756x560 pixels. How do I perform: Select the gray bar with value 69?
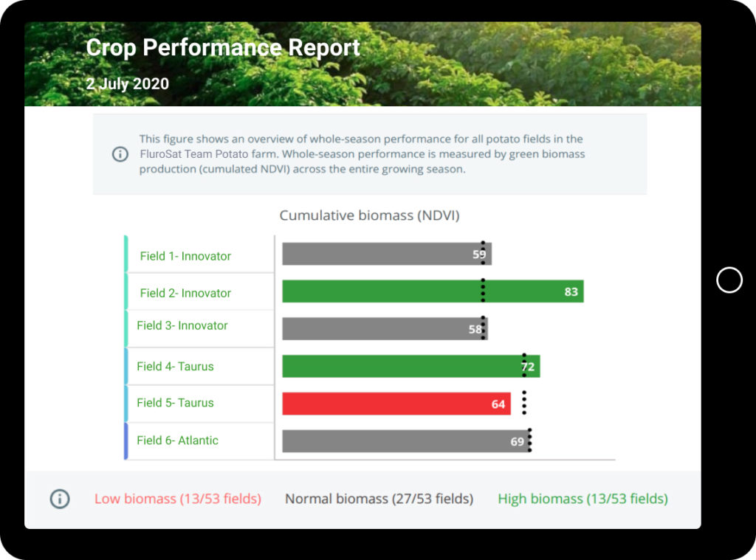click(407, 441)
